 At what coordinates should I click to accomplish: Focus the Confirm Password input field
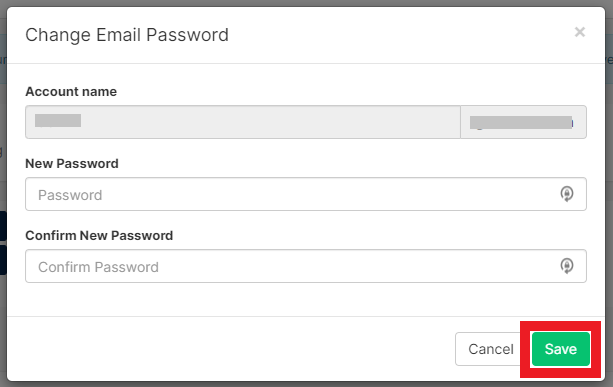(306, 266)
